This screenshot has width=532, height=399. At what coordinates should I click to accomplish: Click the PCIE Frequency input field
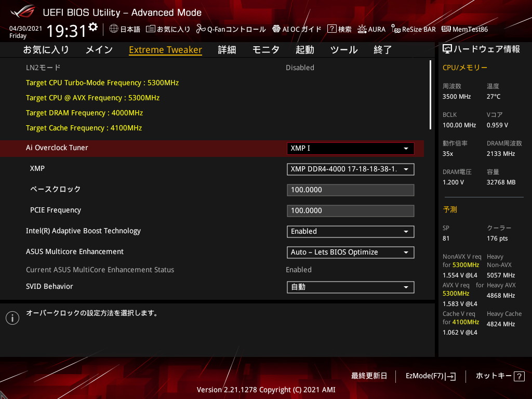click(351, 211)
